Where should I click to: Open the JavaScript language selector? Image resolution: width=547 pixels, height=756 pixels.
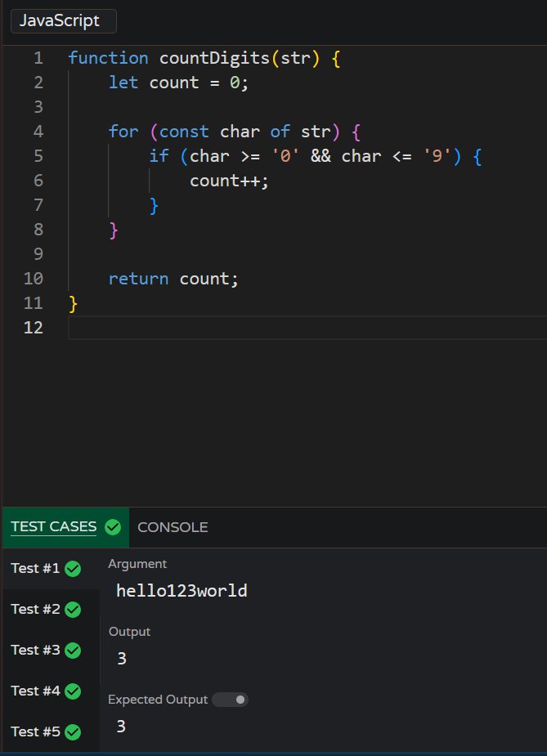pos(63,21)
